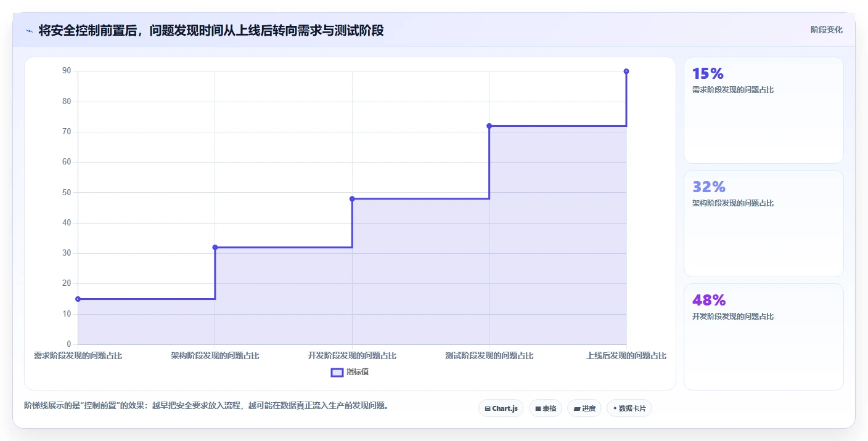Select the 表格 pill

(x=546, y=408)
